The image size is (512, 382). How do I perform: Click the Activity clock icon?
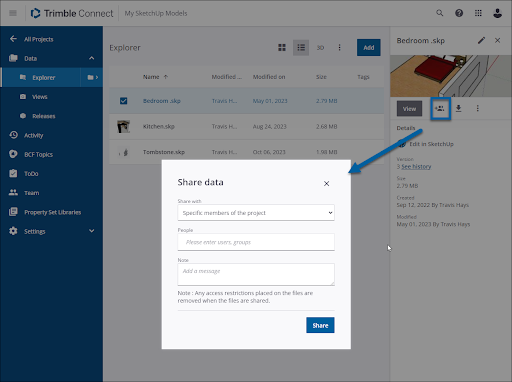[x=13, y=135]
